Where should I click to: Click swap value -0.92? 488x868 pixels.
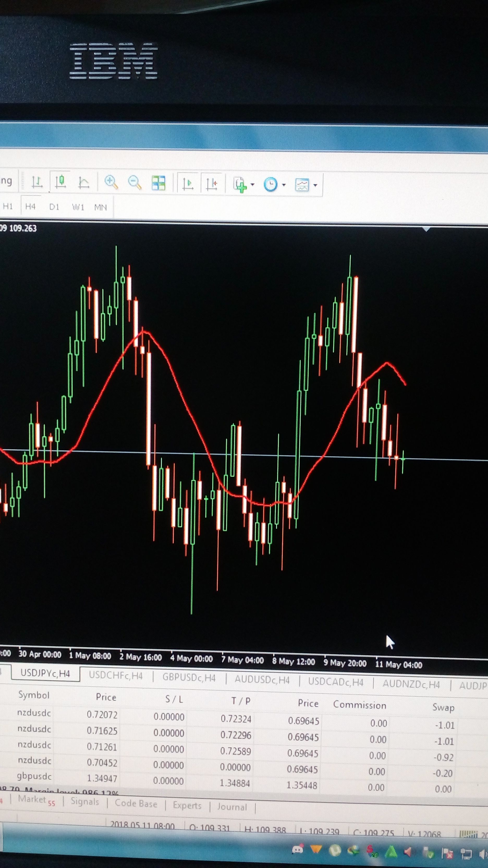click(x=443, y=757)
